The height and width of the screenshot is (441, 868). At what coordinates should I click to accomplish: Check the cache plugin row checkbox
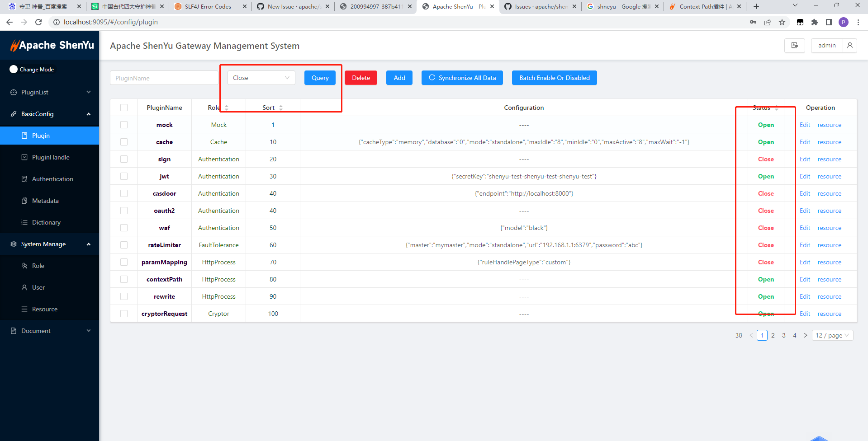(124, 142)
